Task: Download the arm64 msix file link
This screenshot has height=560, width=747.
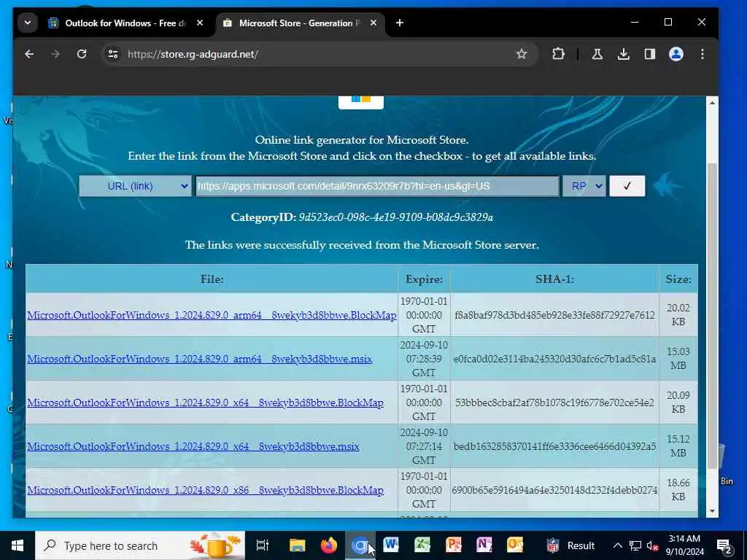Action: click(200, 359)
